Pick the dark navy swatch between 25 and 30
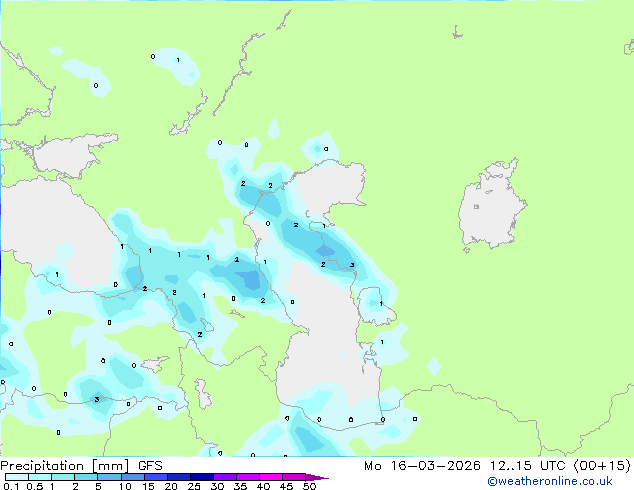 click(202, 477)
